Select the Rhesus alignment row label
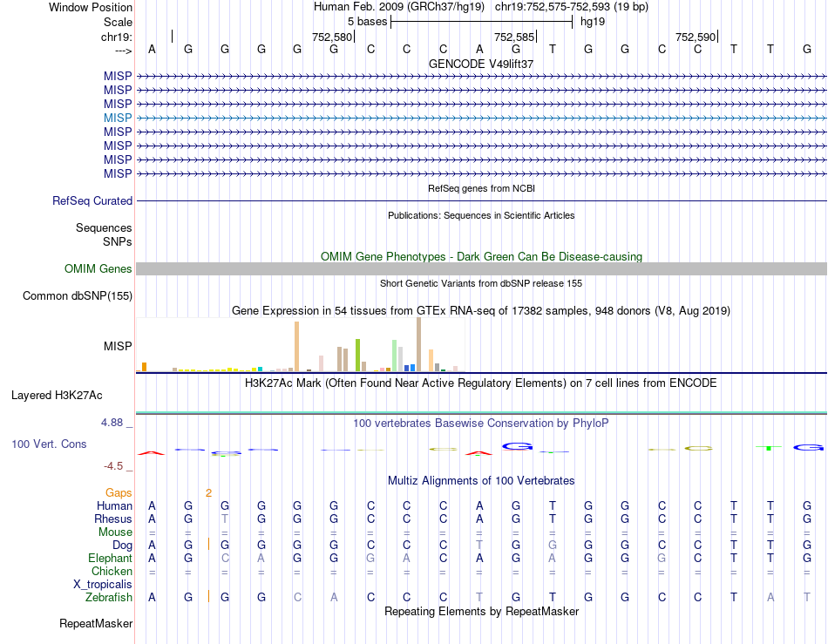Image resolution: width=828 pixels, height=644 pixels. [x=113, y=519]
